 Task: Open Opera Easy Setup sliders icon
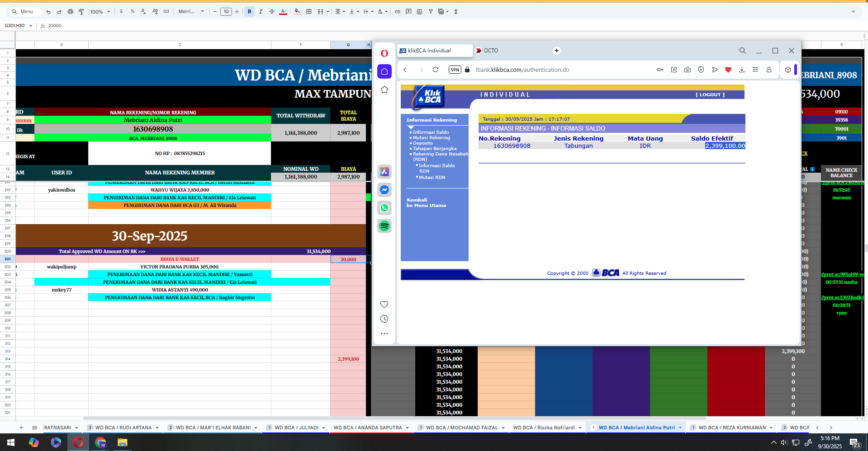pyautogui.click(x=755, y=70)
